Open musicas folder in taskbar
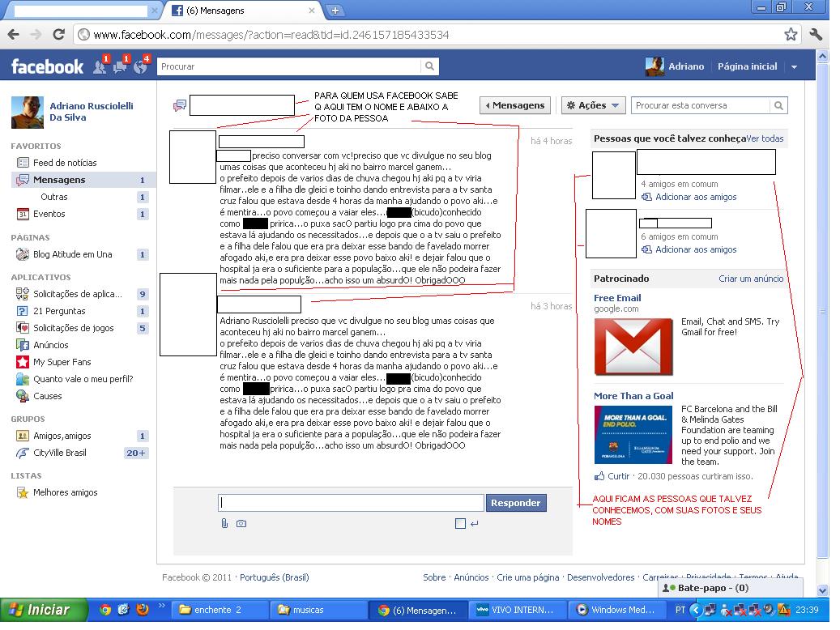840x630 pixels. pos(320,610)
